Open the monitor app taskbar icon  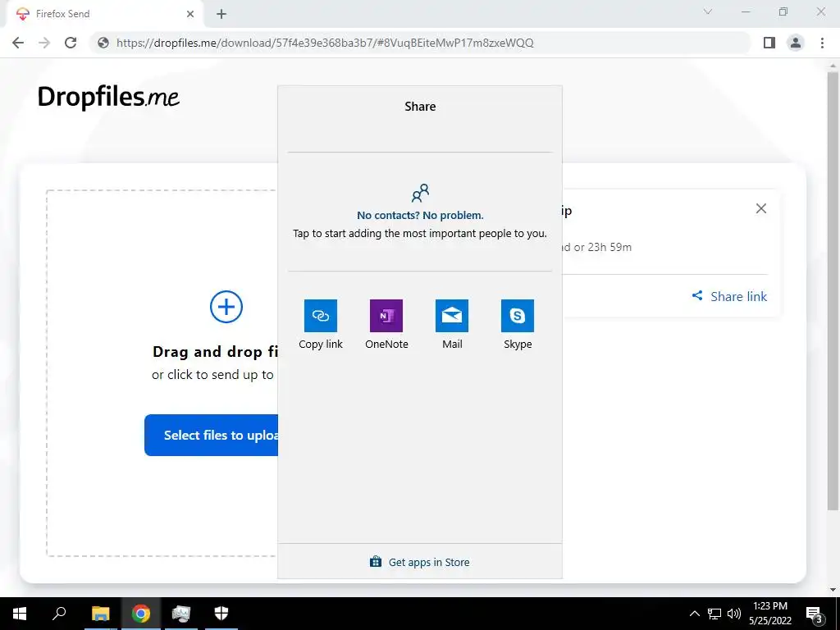[x=181, y=614]
